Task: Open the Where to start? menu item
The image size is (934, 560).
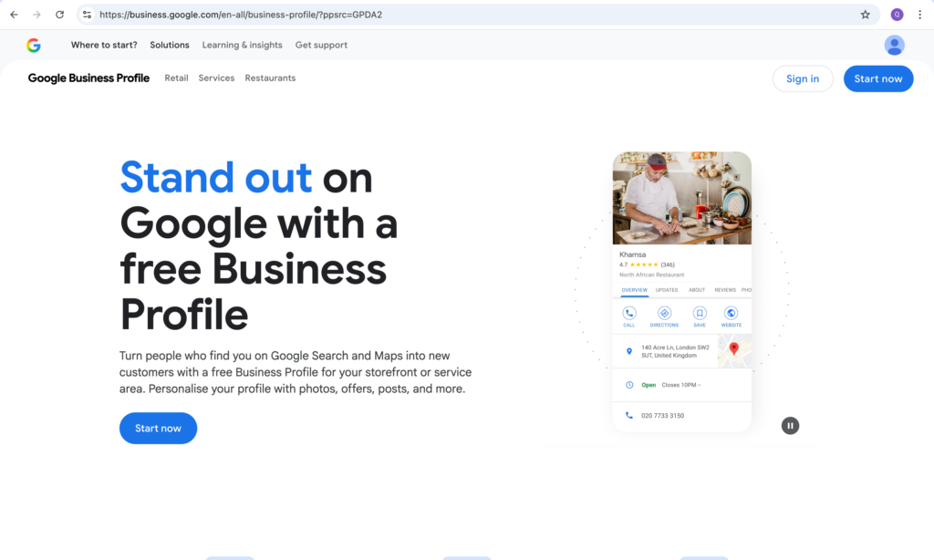Action: (x=104, y=45)
